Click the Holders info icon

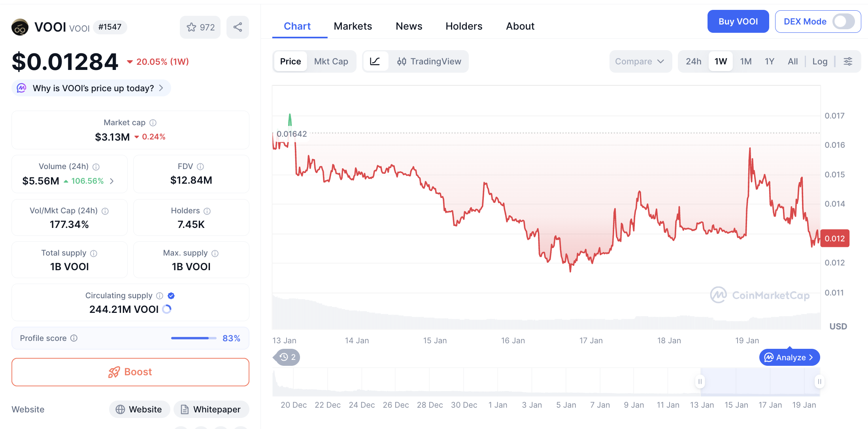[x=207, y=211]
